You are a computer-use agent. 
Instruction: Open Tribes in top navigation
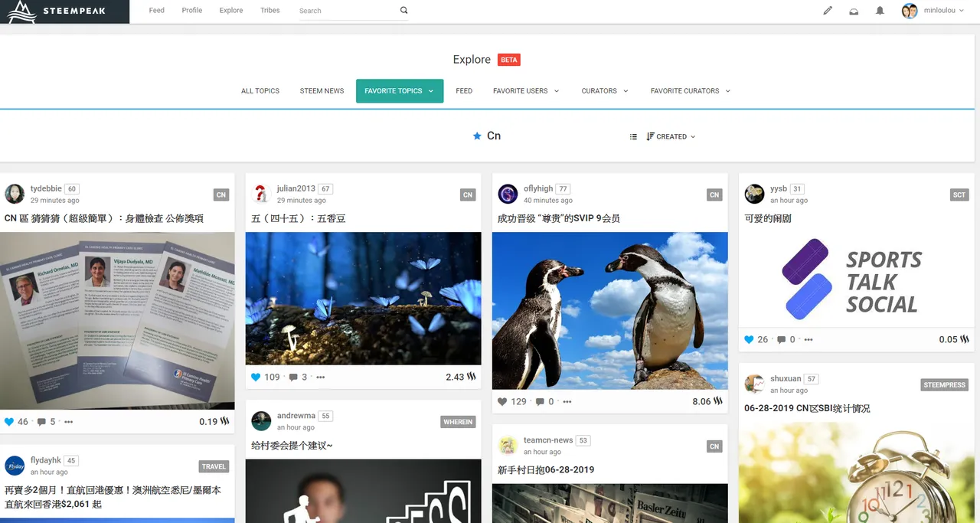270,11
